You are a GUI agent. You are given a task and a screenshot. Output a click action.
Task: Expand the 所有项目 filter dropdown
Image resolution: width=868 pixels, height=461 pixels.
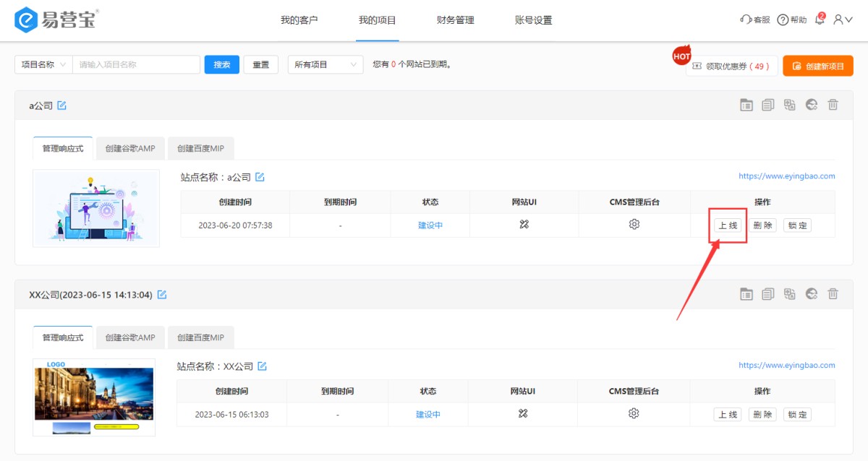point(325,64)
